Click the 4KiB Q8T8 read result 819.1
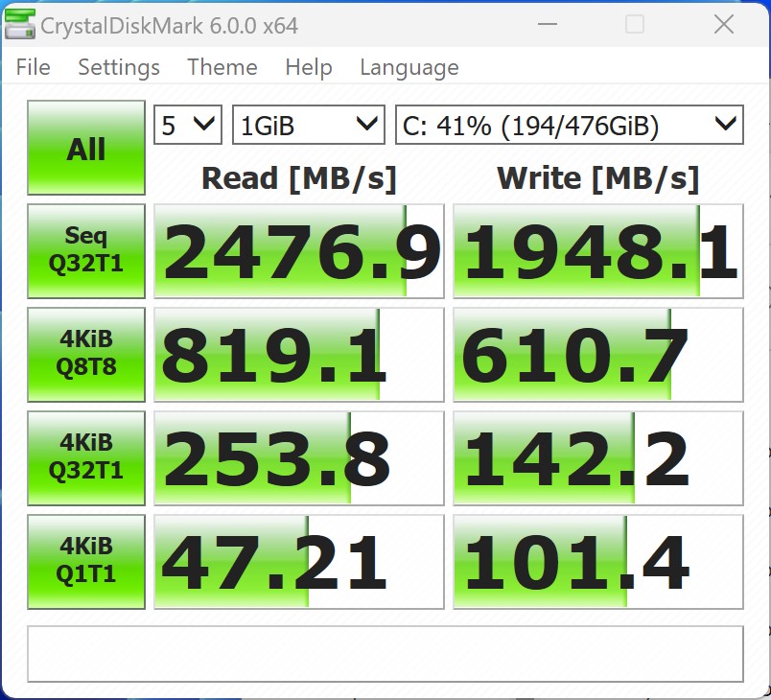The height and width of the screenshot is (700, 771). [x=299, y=355]
